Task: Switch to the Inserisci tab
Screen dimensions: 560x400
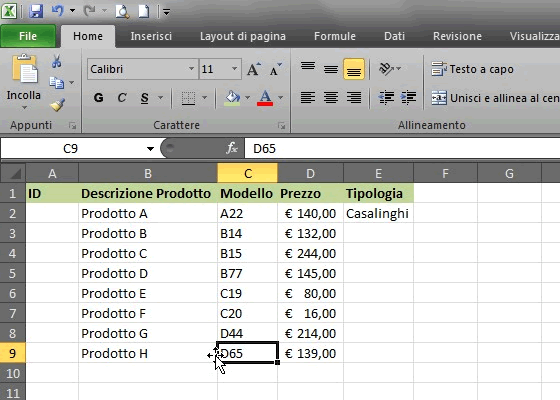Action: click(151, 36)
